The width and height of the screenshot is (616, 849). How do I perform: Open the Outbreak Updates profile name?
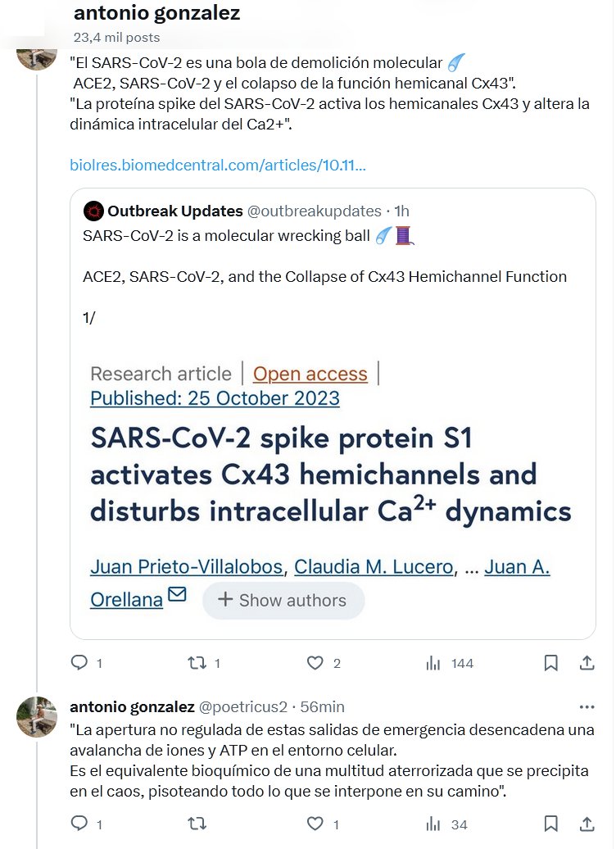coord(175,211)
